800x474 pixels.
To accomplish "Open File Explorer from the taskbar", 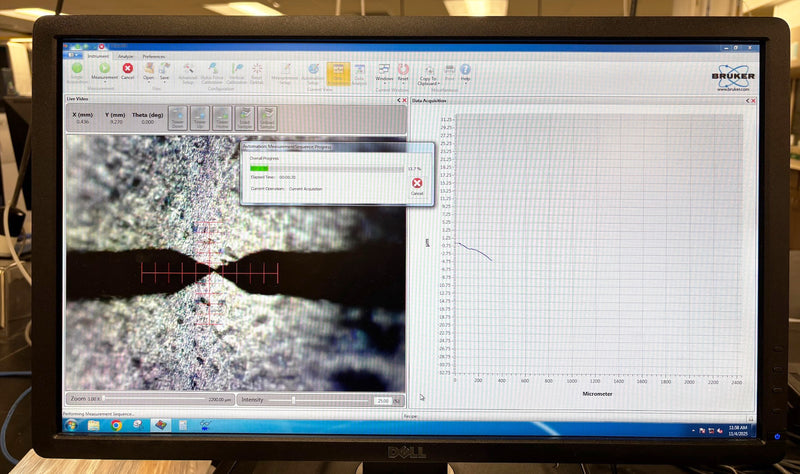I will pyautogui.click(x=93, y=425).
